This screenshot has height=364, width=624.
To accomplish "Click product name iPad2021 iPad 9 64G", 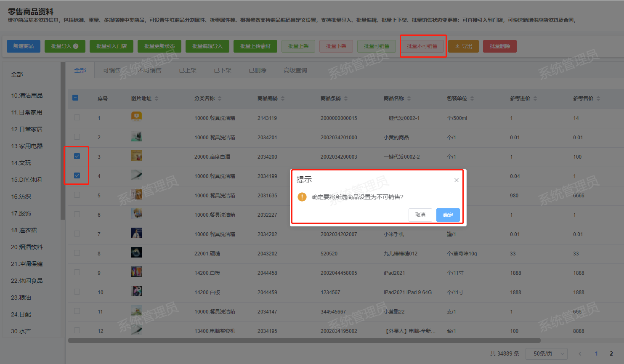I will pyautogui.click(x=408, y=292).
